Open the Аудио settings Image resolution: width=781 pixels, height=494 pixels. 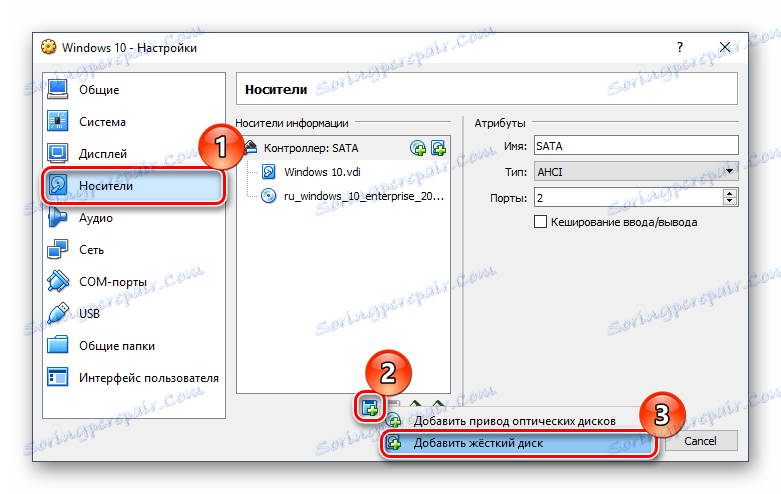click(133, 218)
